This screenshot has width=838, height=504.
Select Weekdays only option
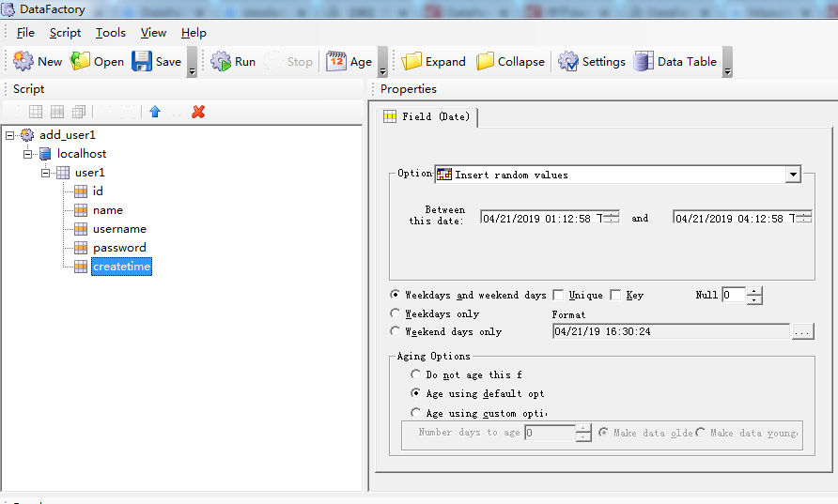(x=395, y=313)
